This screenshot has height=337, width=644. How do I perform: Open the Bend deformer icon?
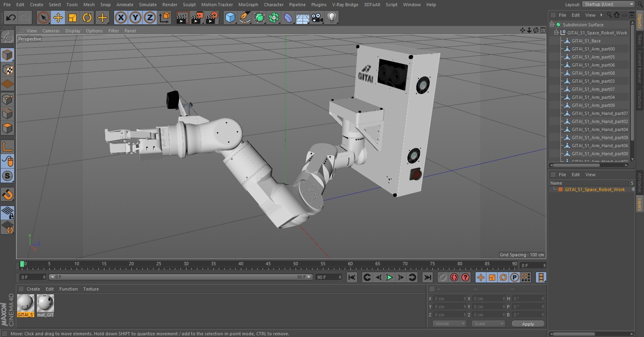[288, 17]
